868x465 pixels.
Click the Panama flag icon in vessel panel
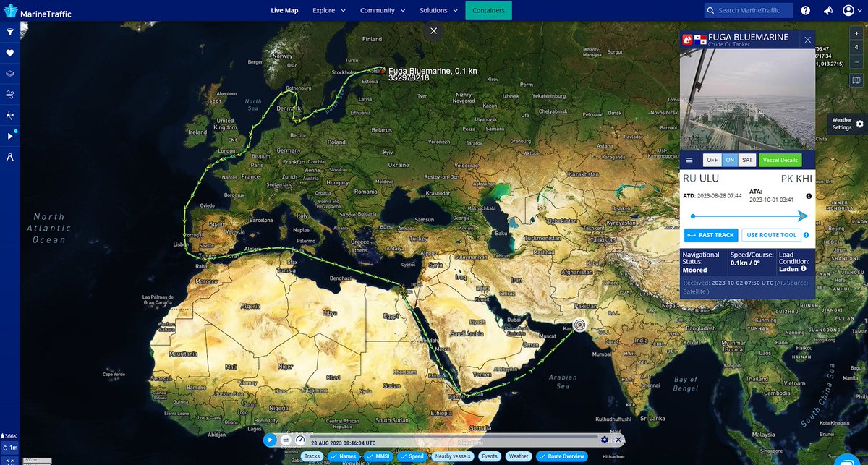(699, 39)
